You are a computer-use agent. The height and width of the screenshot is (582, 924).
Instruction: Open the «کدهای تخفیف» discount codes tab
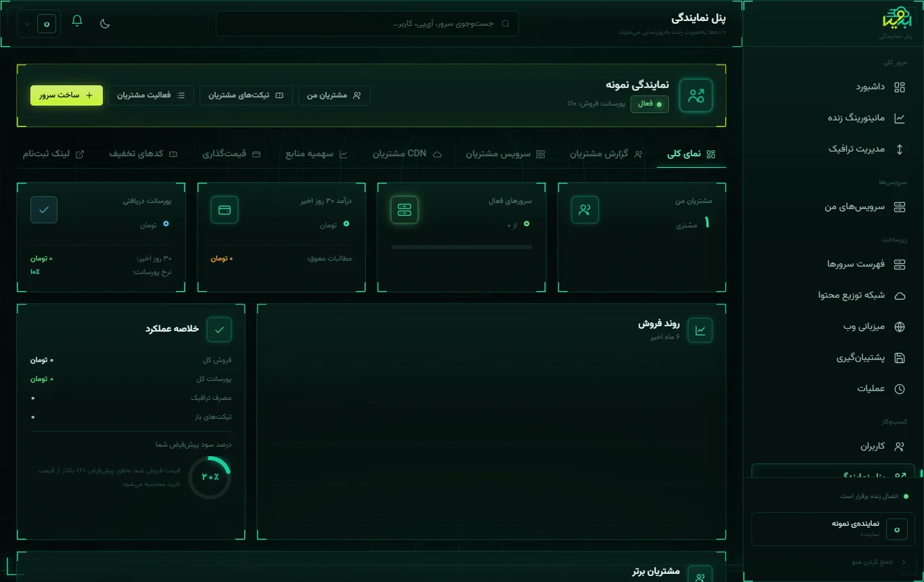pyautogui.click(x=143, y=154)
